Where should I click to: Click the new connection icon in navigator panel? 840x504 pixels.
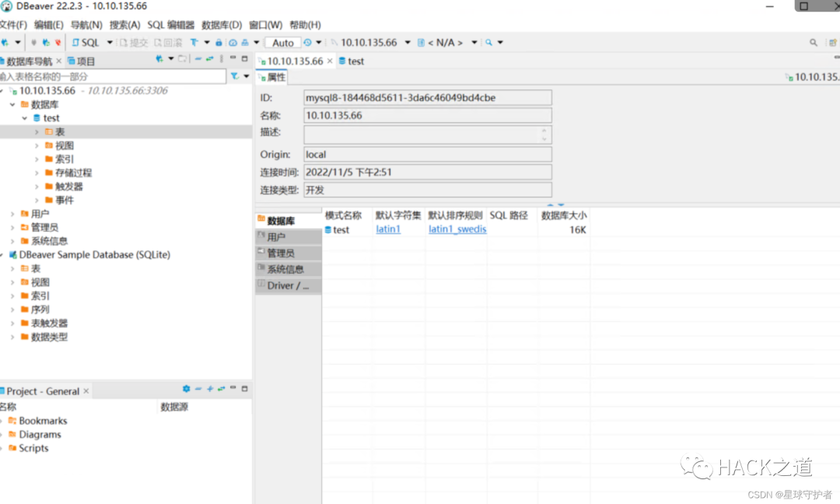click(159, 59)
